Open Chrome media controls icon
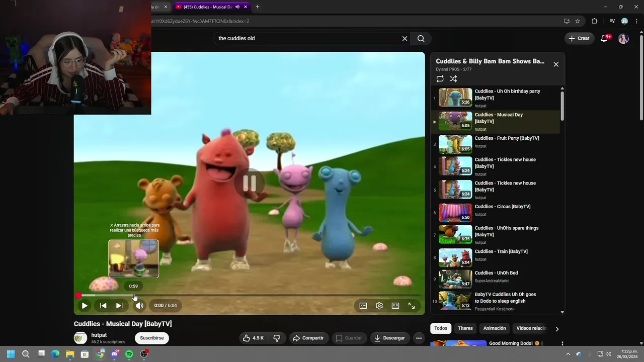This screenshot has height=362, width=644. coord(612,21)
